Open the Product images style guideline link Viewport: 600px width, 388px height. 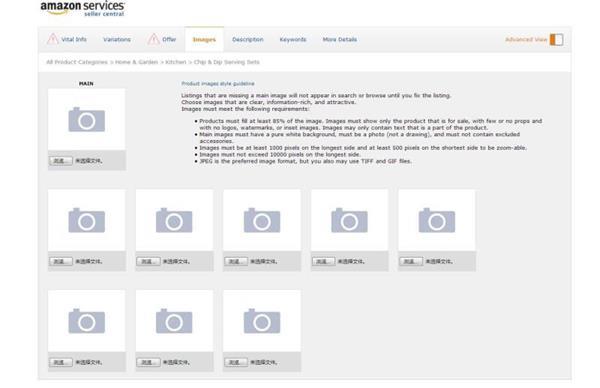click(218, 83)
